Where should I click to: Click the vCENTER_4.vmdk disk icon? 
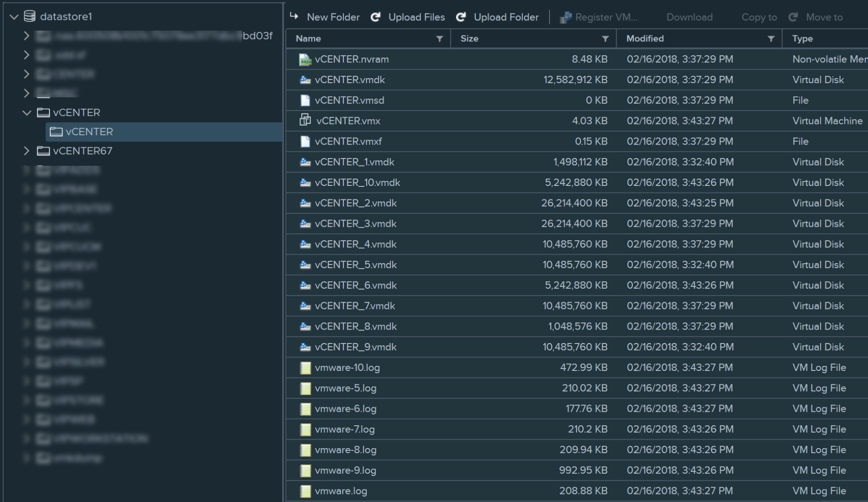305,244
